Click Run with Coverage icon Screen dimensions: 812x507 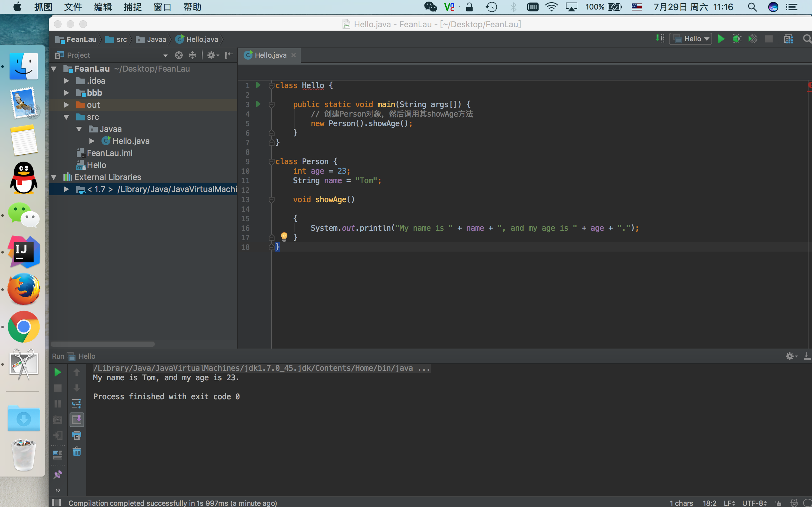pos(753,39)
